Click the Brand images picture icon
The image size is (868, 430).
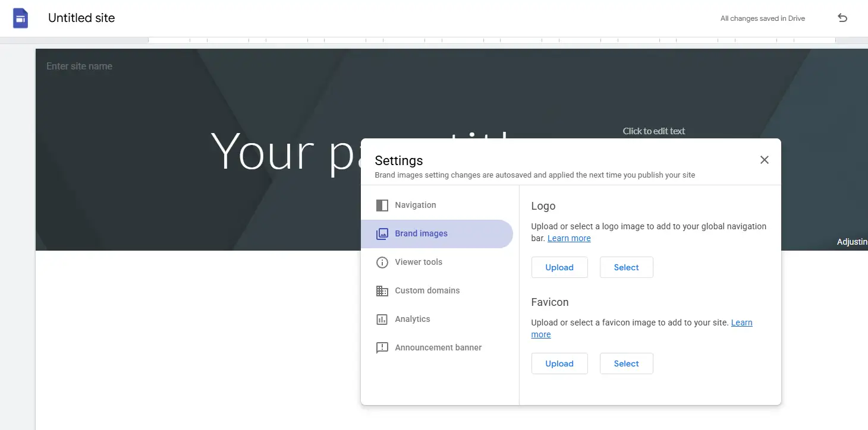tap(382, 234)
